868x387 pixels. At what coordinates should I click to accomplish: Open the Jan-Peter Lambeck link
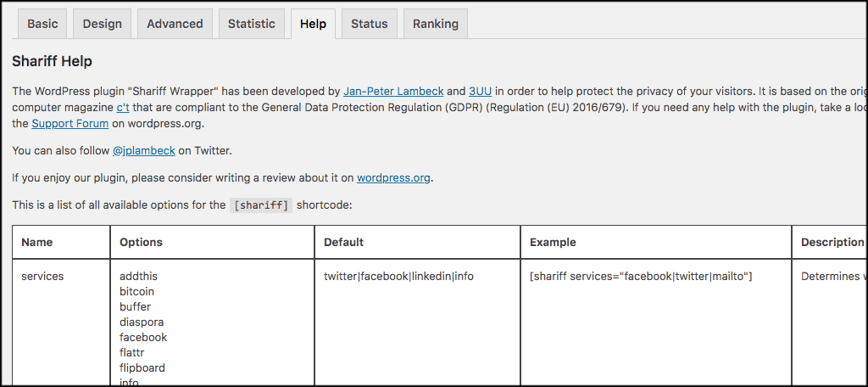[x=393, y=92]
